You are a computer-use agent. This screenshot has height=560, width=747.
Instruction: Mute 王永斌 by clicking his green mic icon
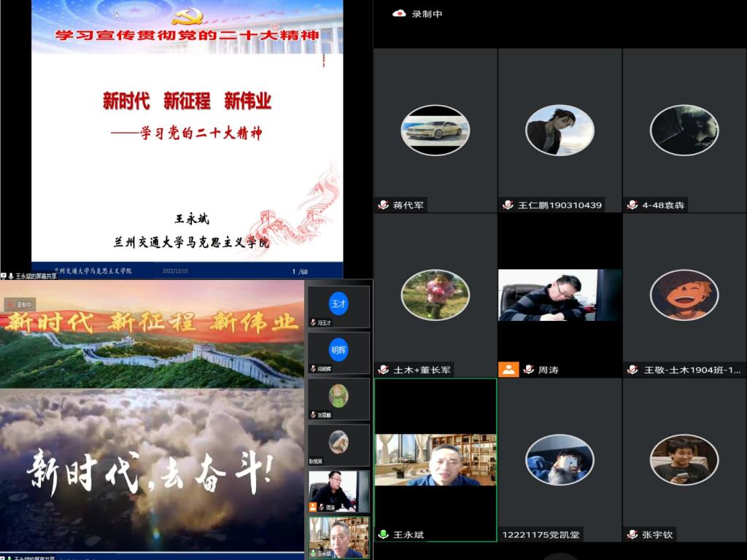point(382,534)
